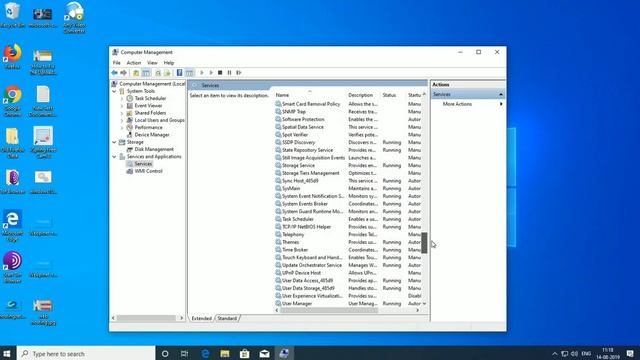
Task: Toggle the Show/Hide Action Pane toolbar icon
Action: [x=189, y=73]
